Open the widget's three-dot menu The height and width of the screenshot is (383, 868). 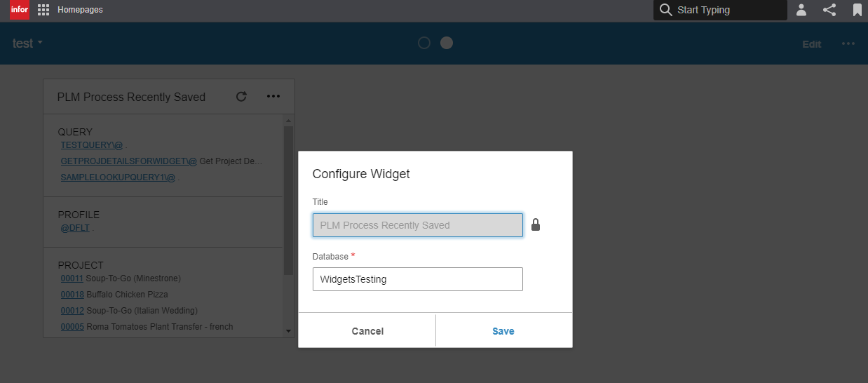[x=273, y=97]
